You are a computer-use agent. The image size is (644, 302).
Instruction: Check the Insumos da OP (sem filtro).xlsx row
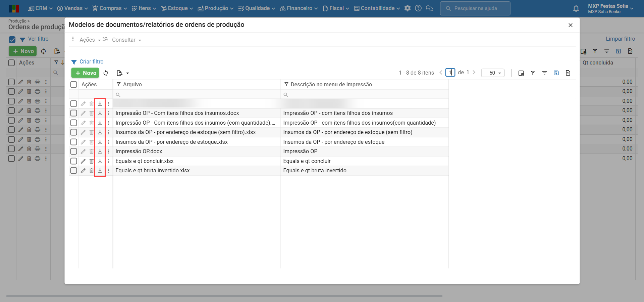[x=73, y=132]
